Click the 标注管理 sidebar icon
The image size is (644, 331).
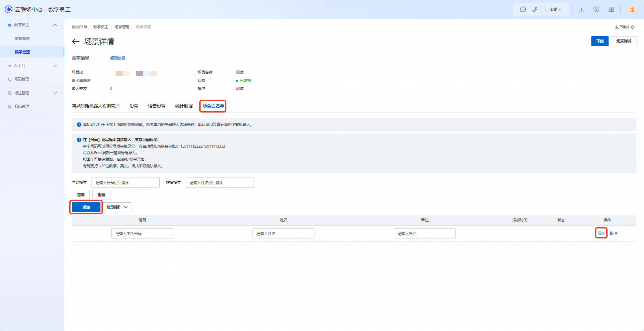click(10, 93)
